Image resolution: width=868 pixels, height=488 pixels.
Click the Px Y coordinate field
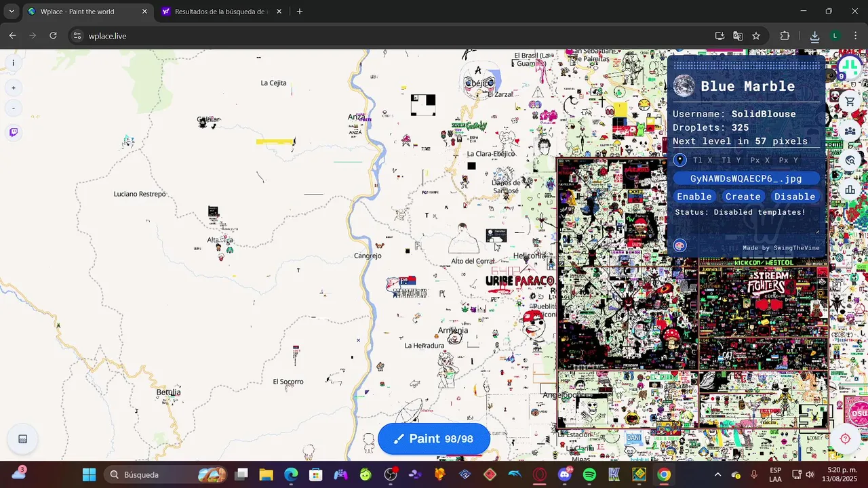[x=789, y=161]
